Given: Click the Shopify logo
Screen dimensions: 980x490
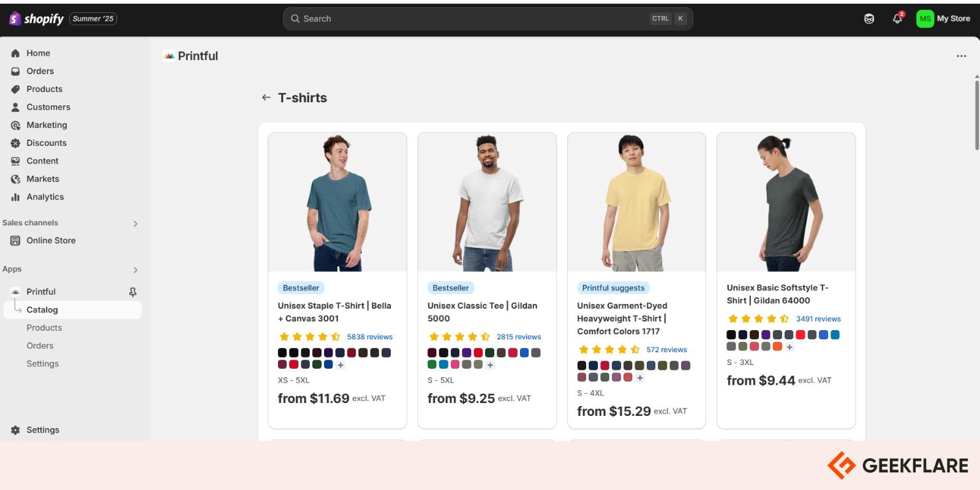Looking at the screenshot, I should pyautogui.click(x=36, y=18).
